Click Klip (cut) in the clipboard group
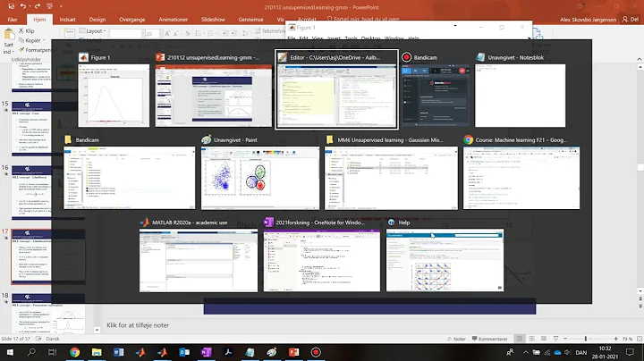The width and height of the screenshot is (644, 361). [27, 30]
